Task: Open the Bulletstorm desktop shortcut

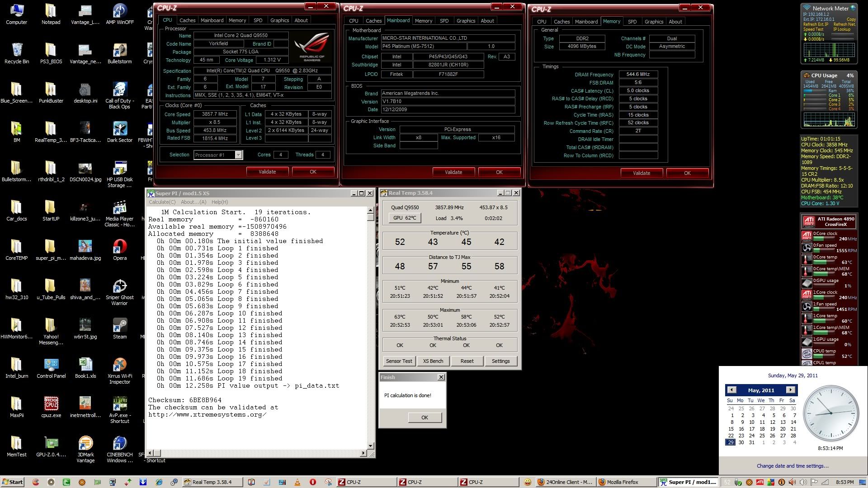Action: [120, 53]
